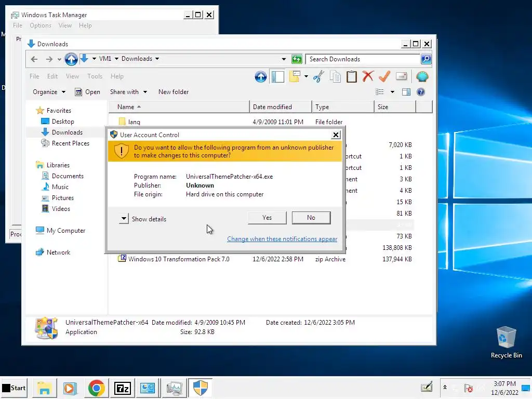Open the Tools menu in Downloads window

pos(95,76)
